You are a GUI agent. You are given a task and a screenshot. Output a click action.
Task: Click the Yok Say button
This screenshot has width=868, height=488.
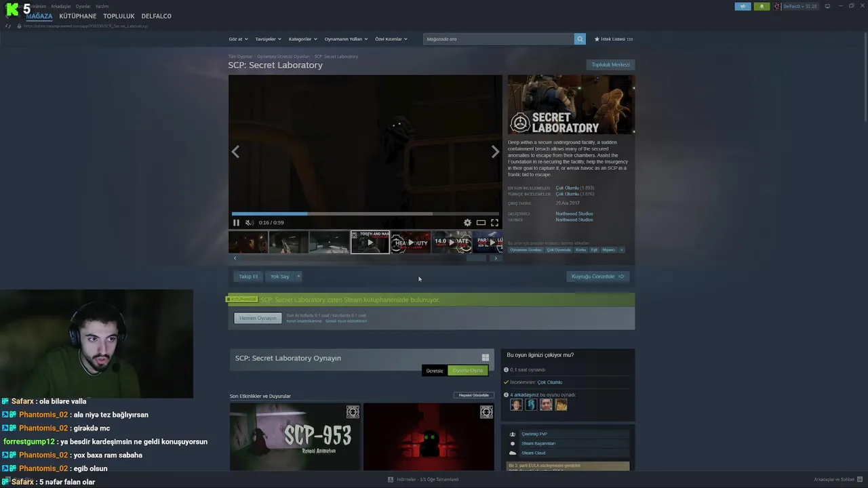(x=279, y=277)
